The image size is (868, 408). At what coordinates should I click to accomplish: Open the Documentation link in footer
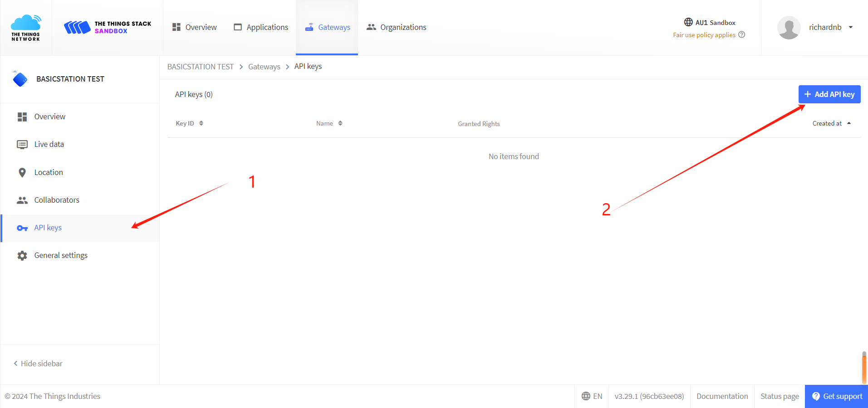(x=722, y=396)
